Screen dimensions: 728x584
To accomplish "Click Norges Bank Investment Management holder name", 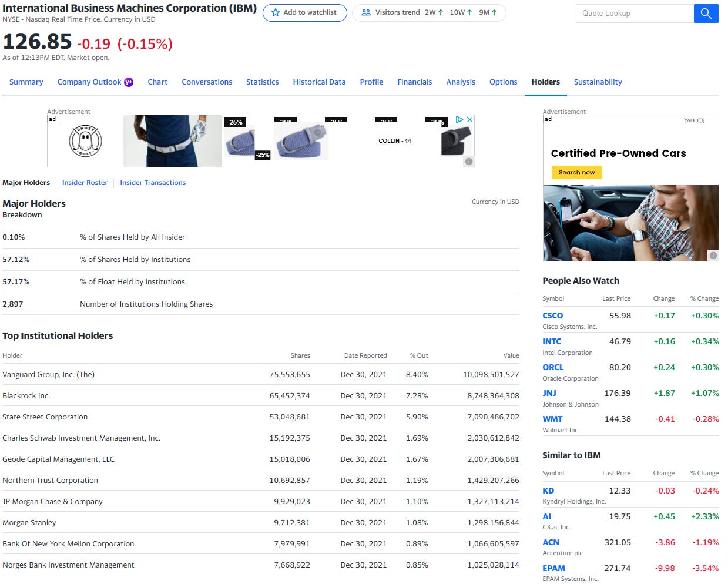I will [68, 565].
